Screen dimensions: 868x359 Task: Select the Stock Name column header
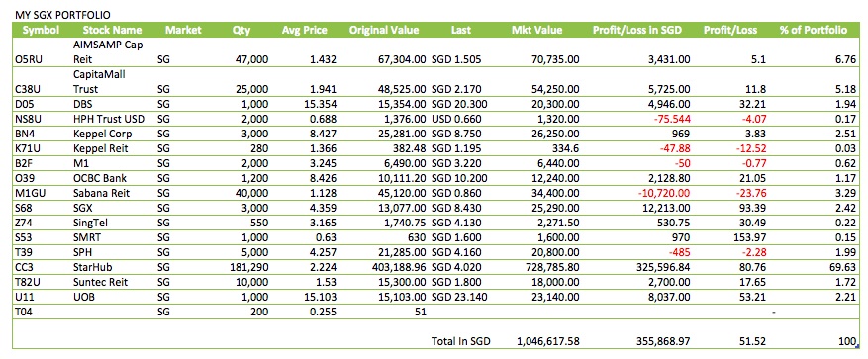[x=113, y=30]
